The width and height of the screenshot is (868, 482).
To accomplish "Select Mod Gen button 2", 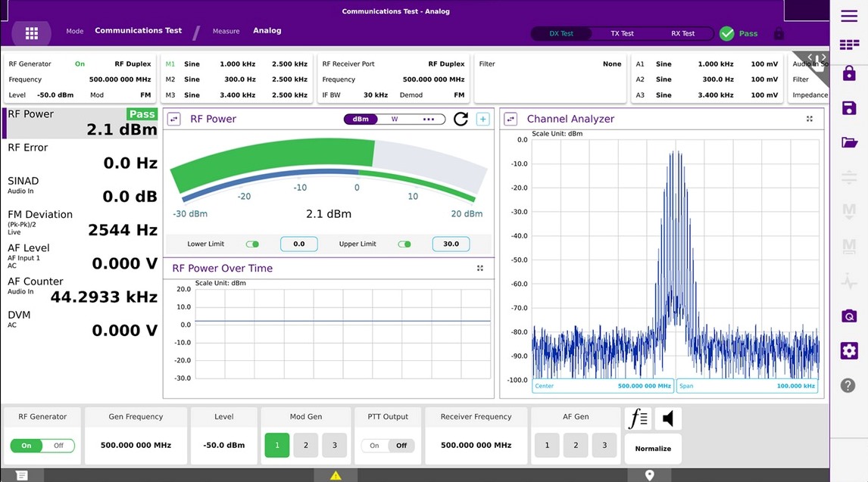I will click(306, 446).
